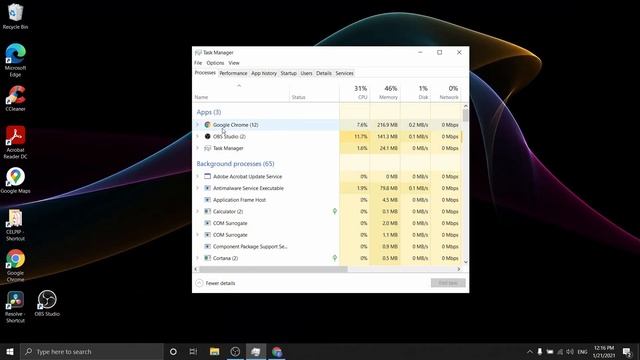This screenshot has height=360, width=640.
Task: Open File Explorer from the taskbar
Action: coord(214,351)
